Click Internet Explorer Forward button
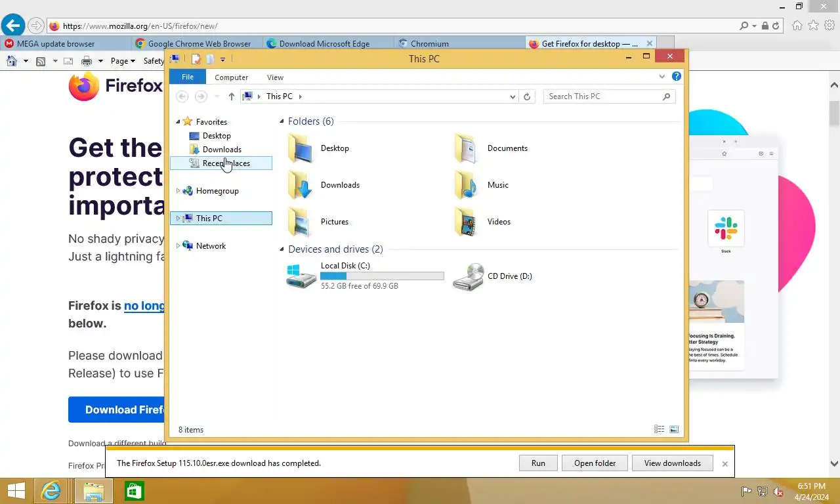 coord(36,26)
